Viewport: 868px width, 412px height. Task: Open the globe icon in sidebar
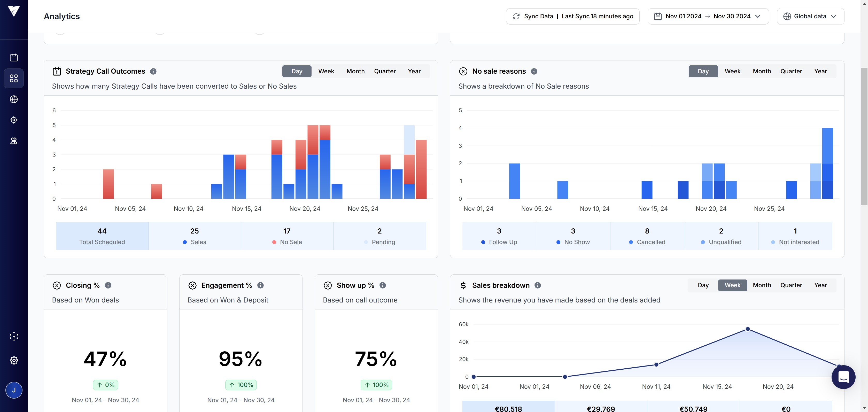(14, 99)
